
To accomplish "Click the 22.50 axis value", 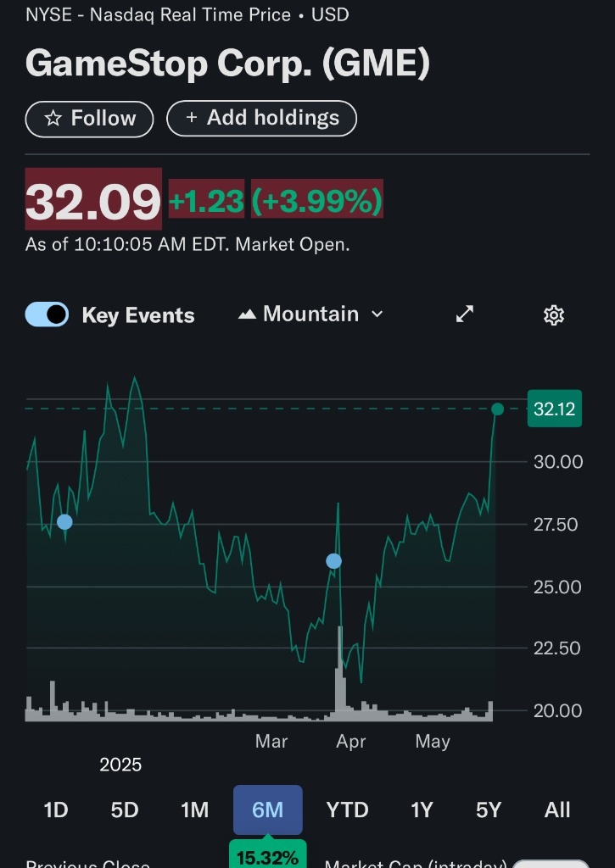I will tap(556, 648).
